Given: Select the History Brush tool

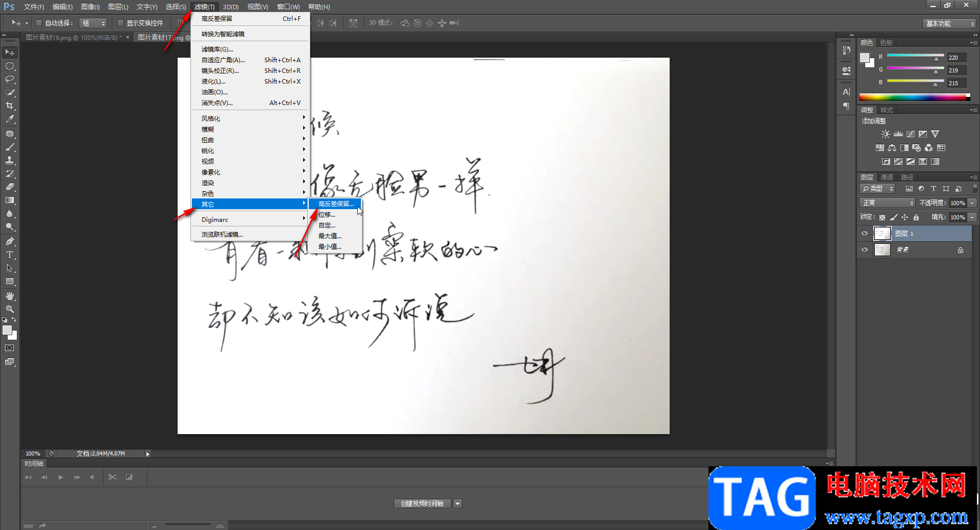Looking at the screenshot, I should point(10,173).
